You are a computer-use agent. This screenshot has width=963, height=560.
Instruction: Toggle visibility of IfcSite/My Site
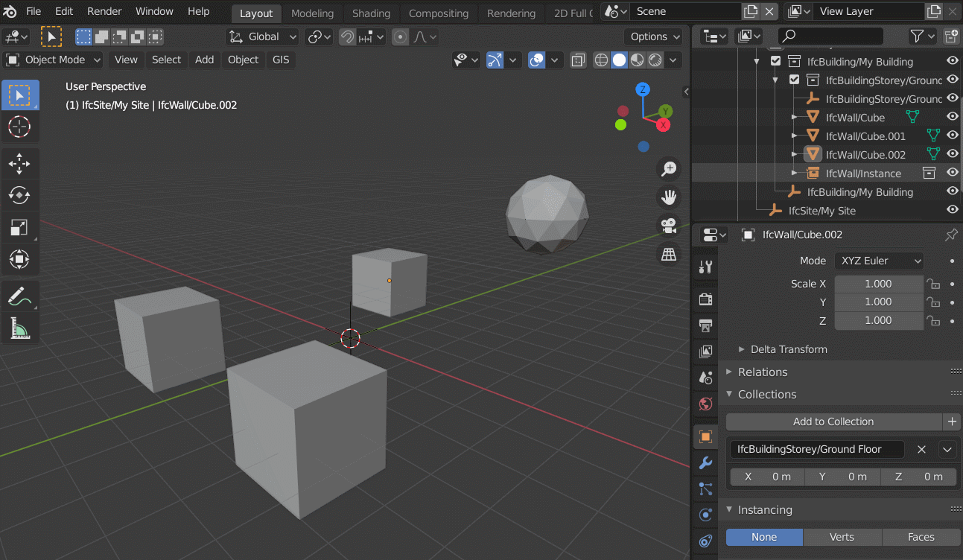point(952,211)
